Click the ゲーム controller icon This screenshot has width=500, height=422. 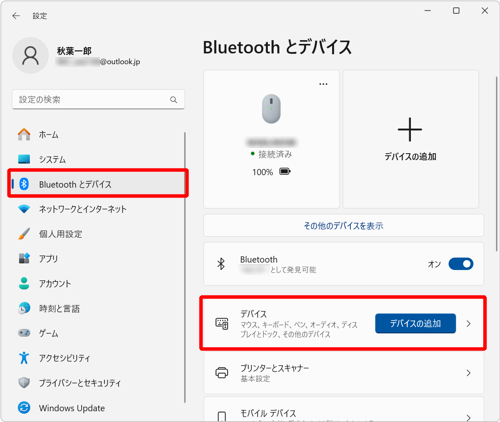24,333
